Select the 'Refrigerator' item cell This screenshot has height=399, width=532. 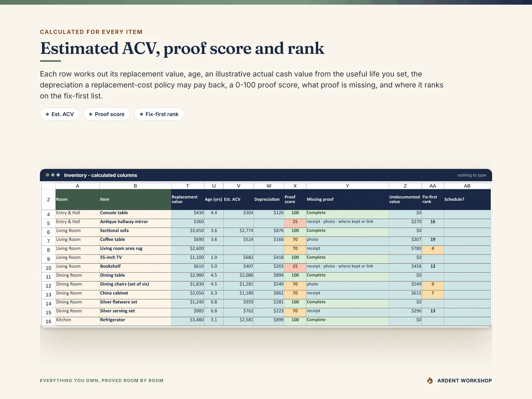(135, 322)
